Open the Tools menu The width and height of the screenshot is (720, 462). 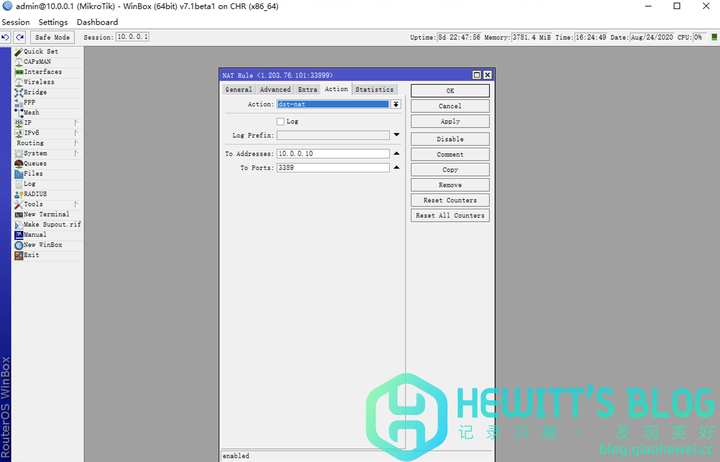[x=47, y=204]
